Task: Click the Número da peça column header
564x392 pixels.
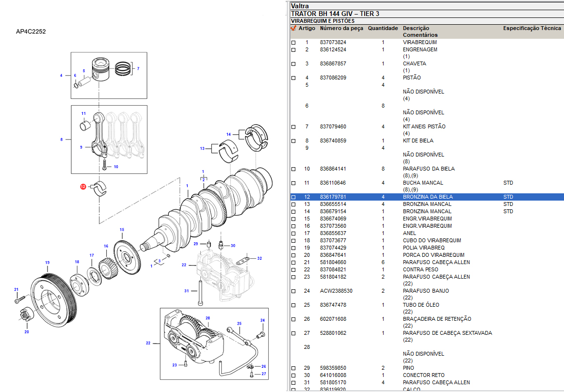Action: click(341, 29)
